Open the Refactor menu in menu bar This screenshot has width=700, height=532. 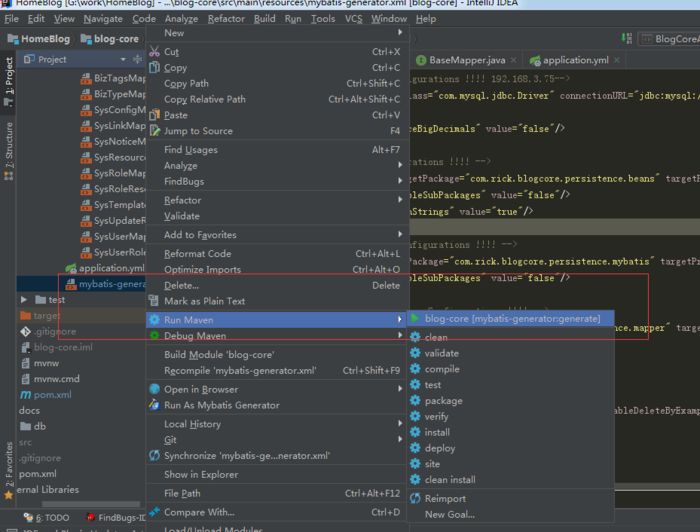[225, 19]
